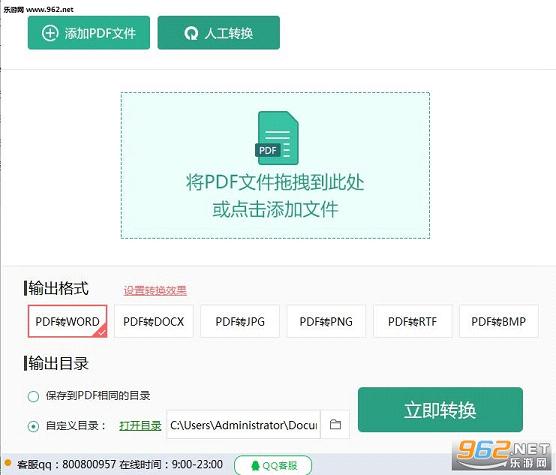Click the plus icon on 添加PDF文件
The width and height of the screenshot is (556, 475).
tap(50, 33)
